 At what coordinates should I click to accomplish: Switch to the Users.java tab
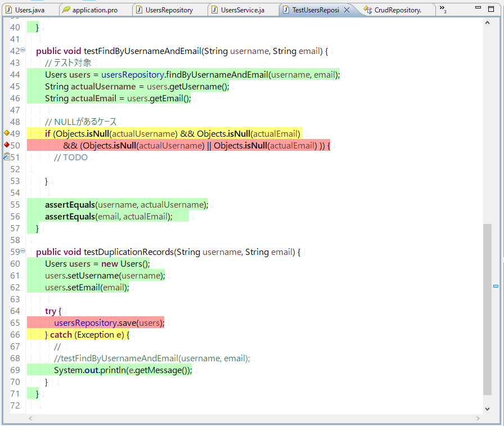[30, 10]
